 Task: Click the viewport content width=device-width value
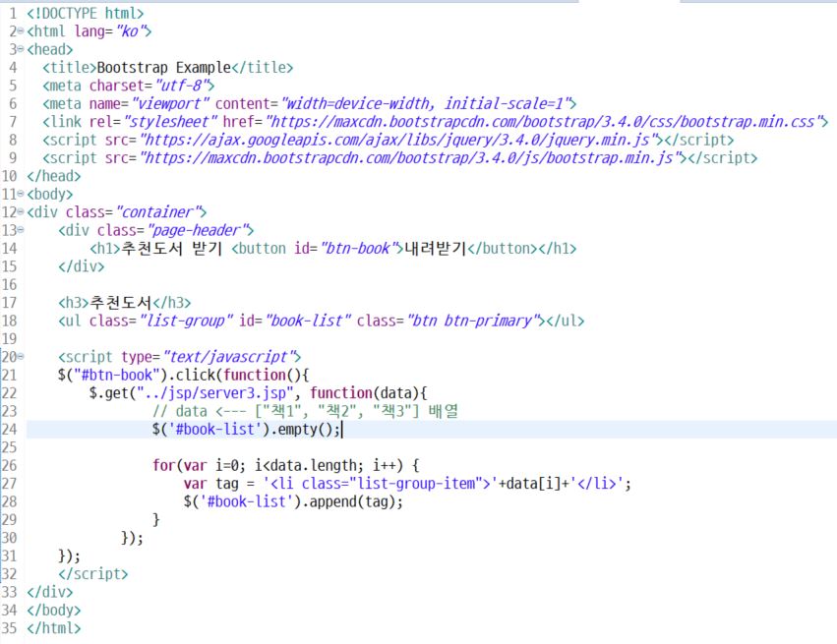tap(425, 103)
